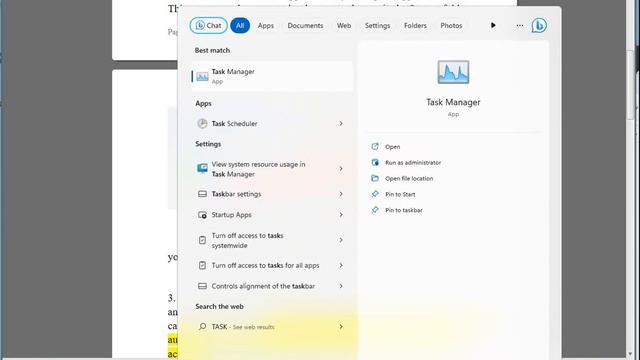Expand tasks systemwide result chevron
The image size is (640, 360).
(x=341, y=240)
